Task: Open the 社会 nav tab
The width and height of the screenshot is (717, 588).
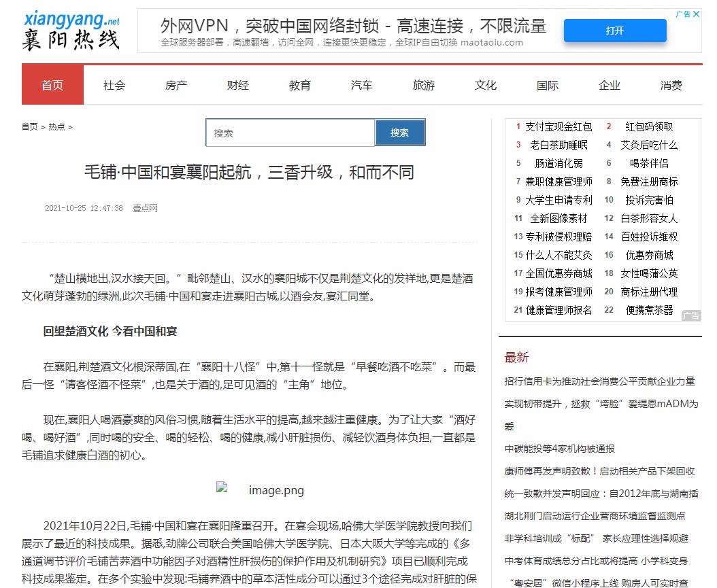Action: tap(114, 85)
